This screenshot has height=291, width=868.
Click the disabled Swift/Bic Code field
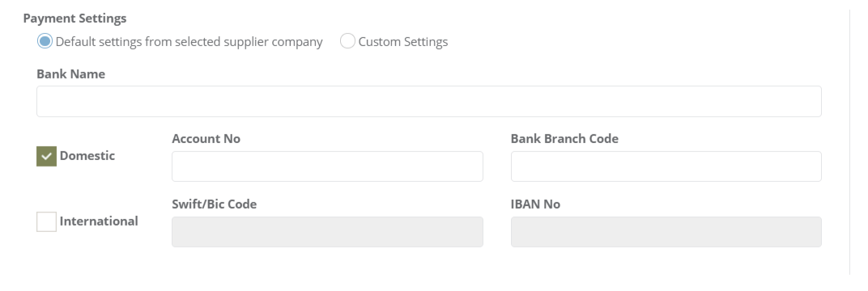coord(327,232)
